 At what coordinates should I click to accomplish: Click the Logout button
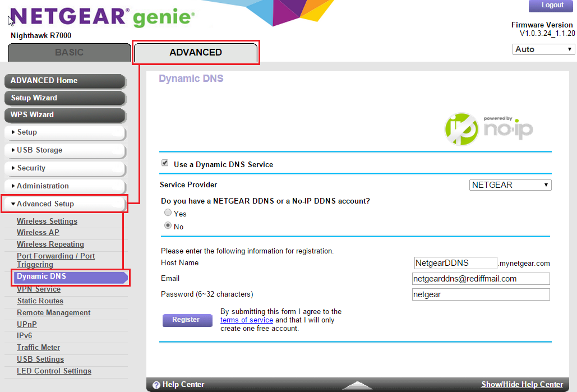(x=551, y=6)
